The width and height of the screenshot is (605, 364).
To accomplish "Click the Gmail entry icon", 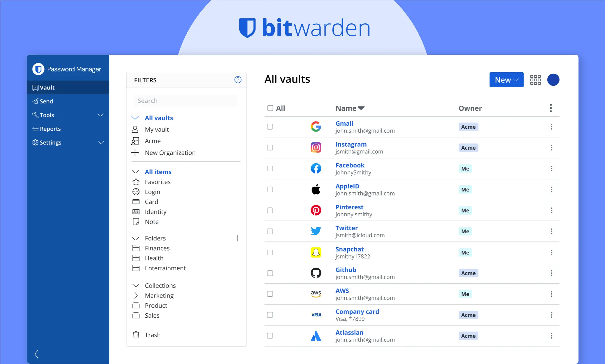I will (x=316, y=127).
